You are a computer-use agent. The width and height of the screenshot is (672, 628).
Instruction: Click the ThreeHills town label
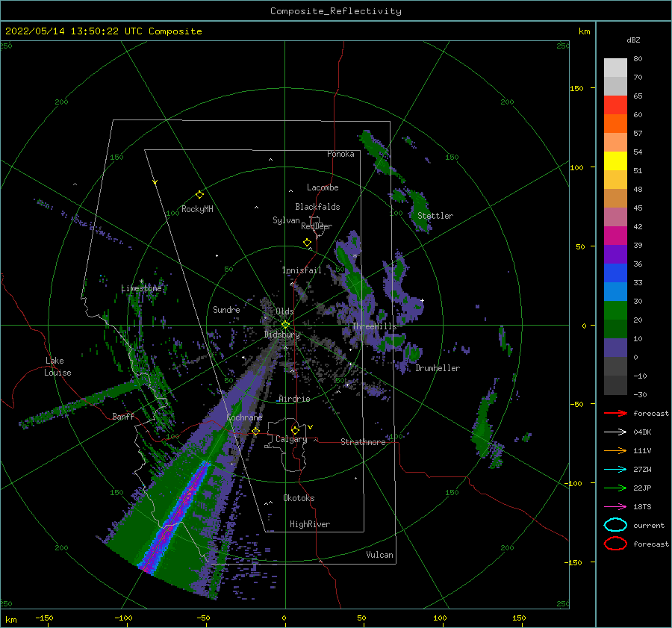pos(374,326)
